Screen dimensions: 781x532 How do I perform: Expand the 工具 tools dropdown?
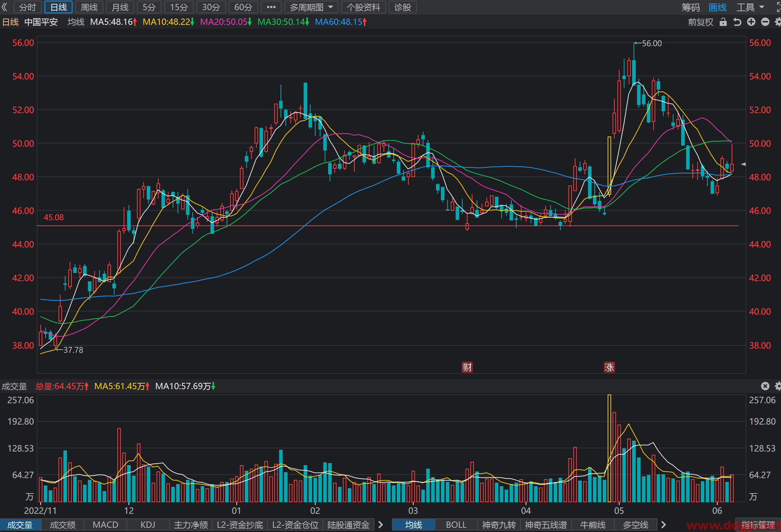[750, 7]
